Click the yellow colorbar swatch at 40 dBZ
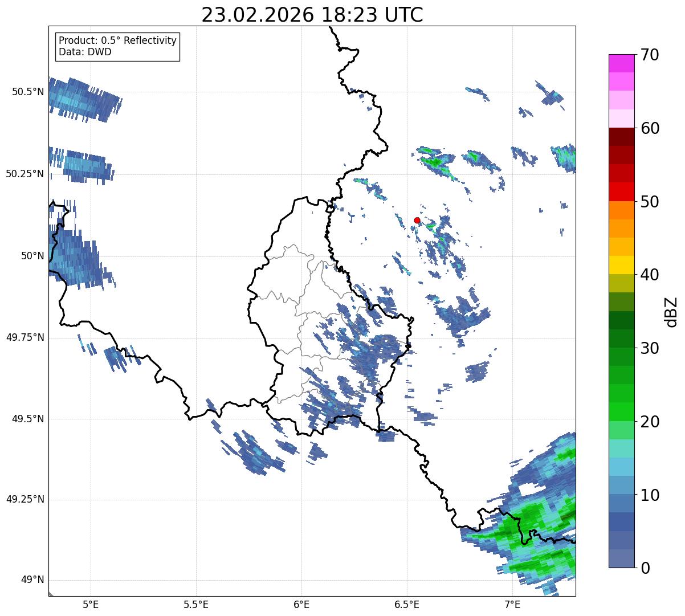 (x=621, y=266)
